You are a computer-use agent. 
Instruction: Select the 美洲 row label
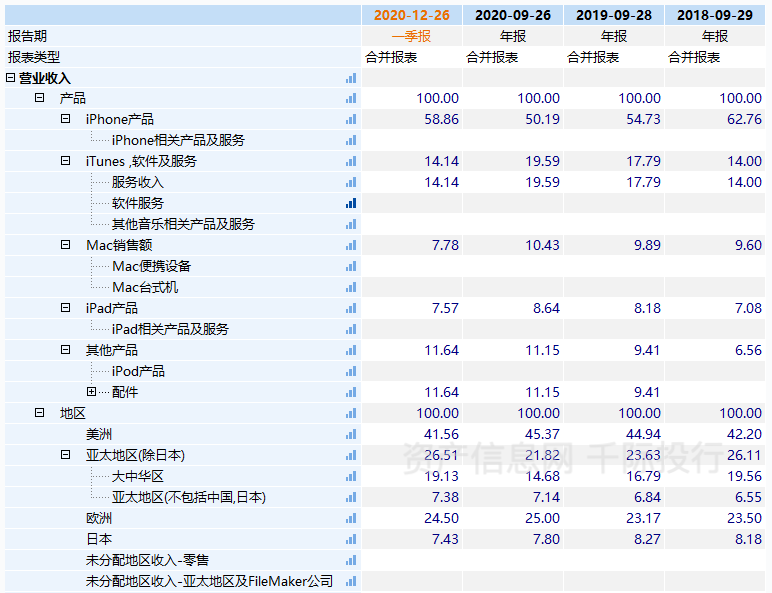[x=99, y=434]
